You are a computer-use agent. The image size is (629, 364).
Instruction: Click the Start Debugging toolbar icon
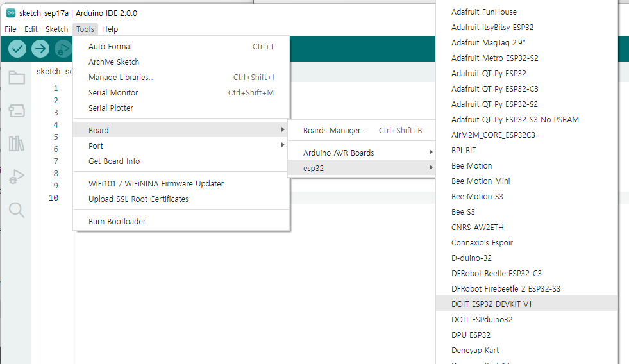pyautogui.click(x=63, y=49)
